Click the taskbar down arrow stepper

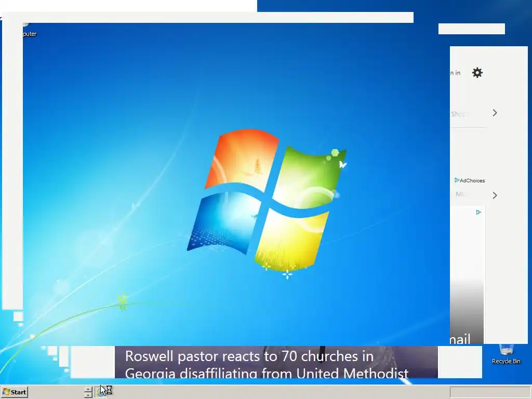pyautogui.click(x=88, y=395)
